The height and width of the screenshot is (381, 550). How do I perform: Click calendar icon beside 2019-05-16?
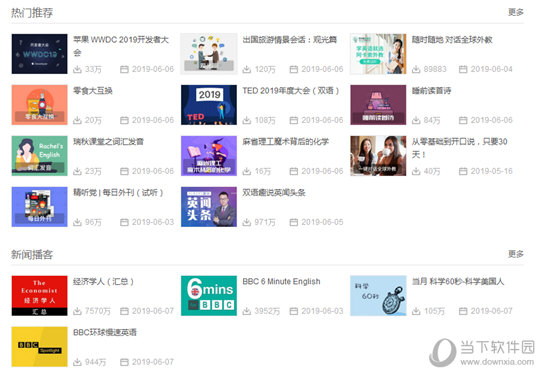pyautogui.click(x=463, y=171)
